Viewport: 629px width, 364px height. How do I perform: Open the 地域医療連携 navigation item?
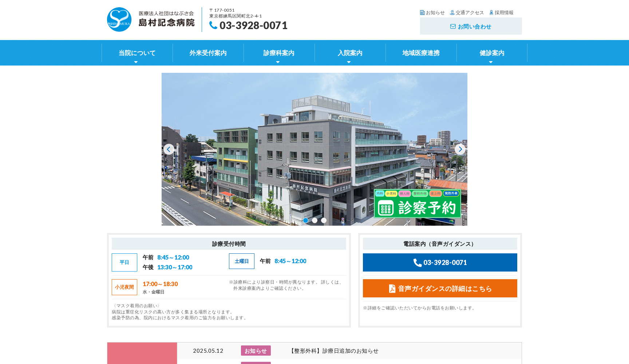click(420, 53)
